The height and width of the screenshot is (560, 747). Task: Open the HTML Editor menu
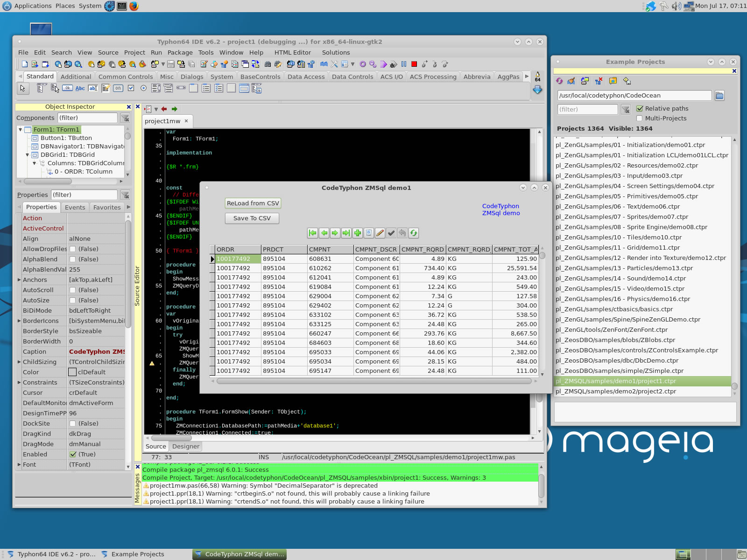pos(293,52)
